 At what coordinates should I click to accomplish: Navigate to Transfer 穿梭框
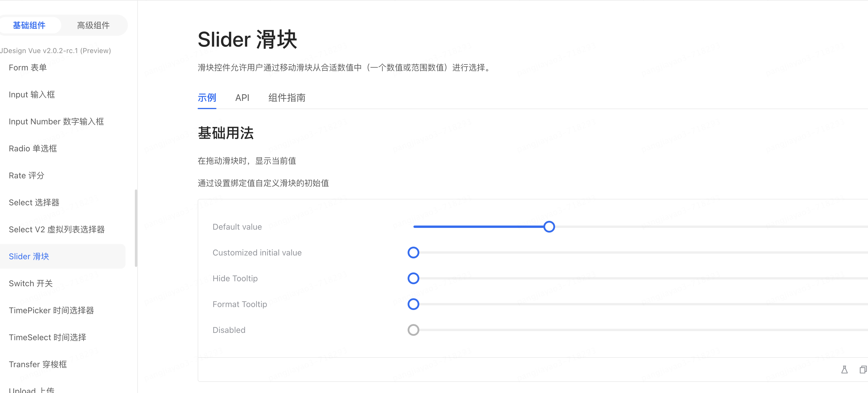point(38,364)
